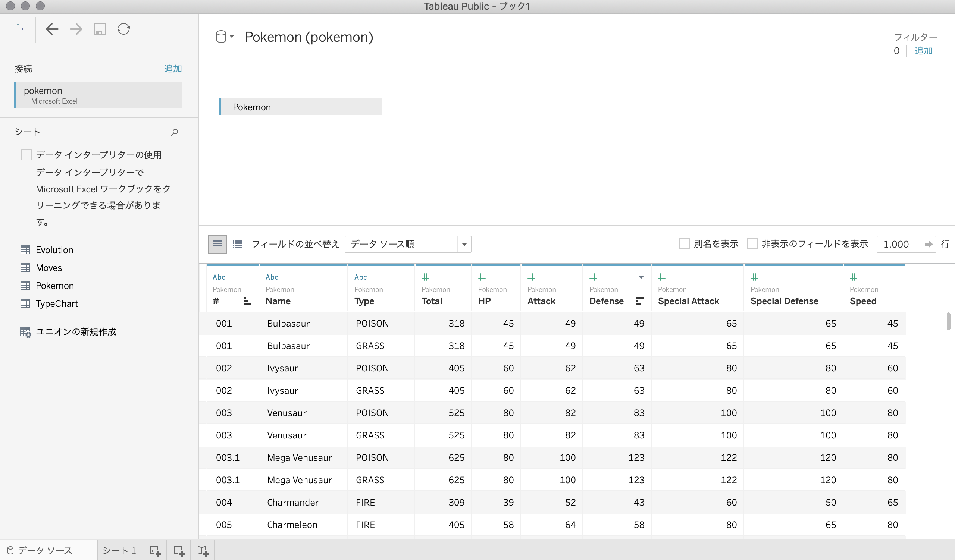Click the save disk icon
Screen dimensions: 955x560
coord(100,29)
